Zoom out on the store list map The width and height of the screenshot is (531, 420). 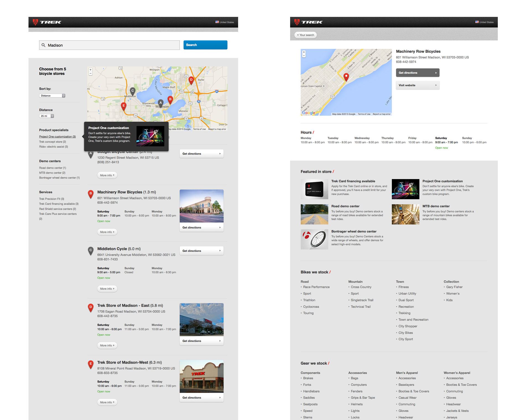pos(90,73)
